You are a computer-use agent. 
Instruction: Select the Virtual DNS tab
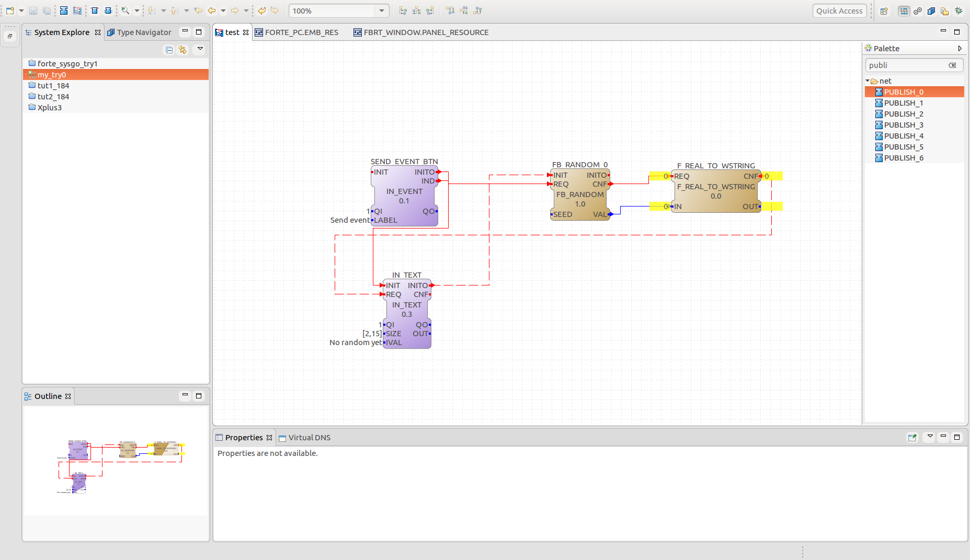pyautogui.click(x=304, y=437)
